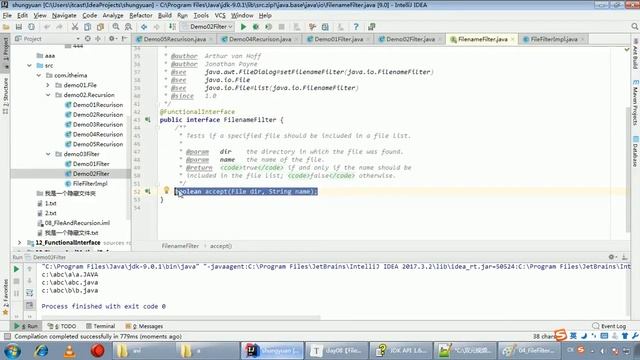Screen dimensions: 640x360
Task: Click the search everywhere magnifier icon
Action: coord(634,27)
